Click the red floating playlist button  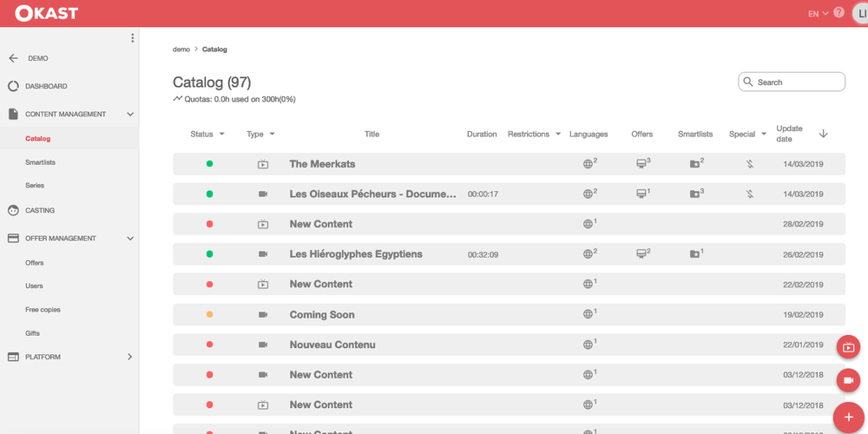pyautogui.click(x=848, y=347)
